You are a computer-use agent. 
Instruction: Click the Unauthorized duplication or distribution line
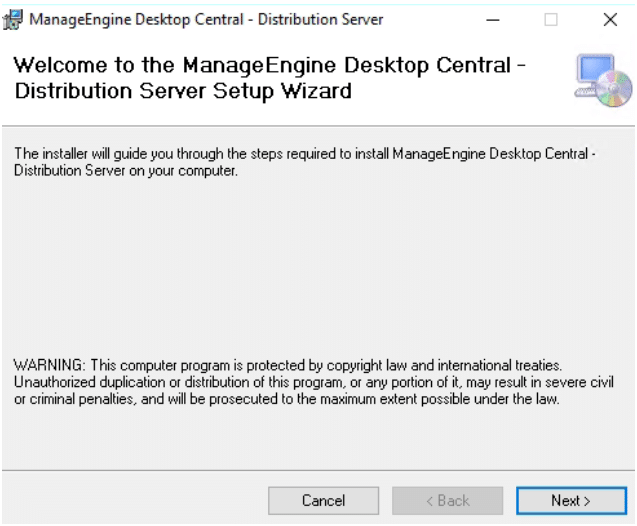click(x=314, y=382)
